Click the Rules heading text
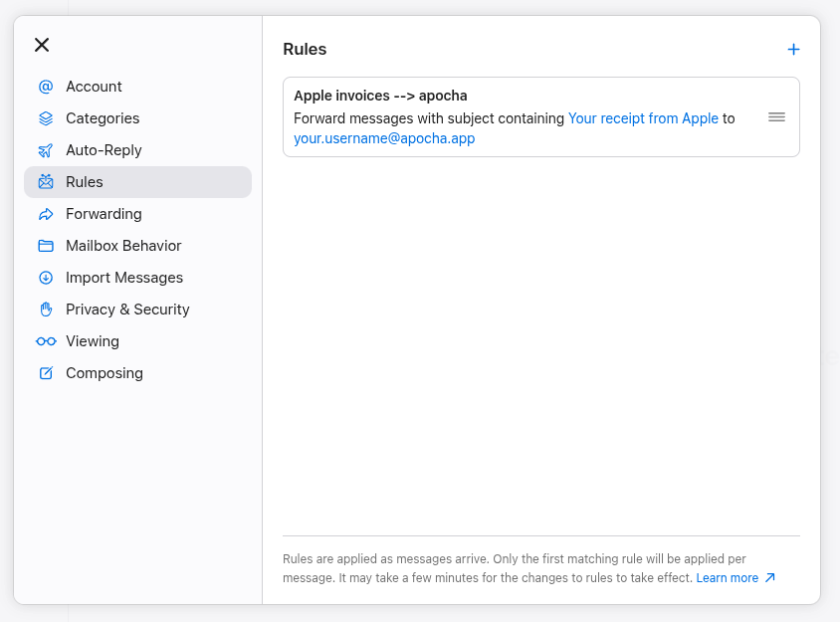This screenshot has height=622, width=840. coord(305,50)
